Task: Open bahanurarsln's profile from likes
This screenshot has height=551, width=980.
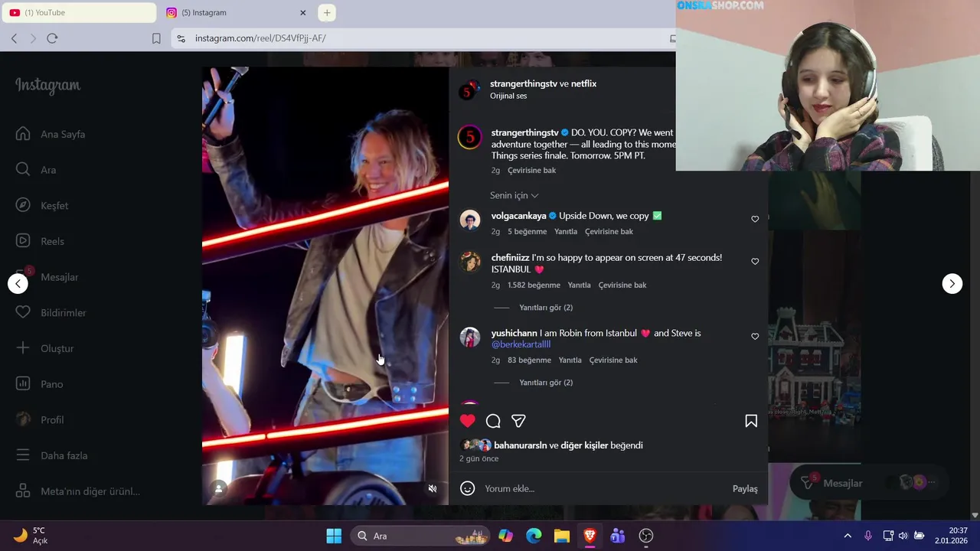Action: tap(521, 445)
